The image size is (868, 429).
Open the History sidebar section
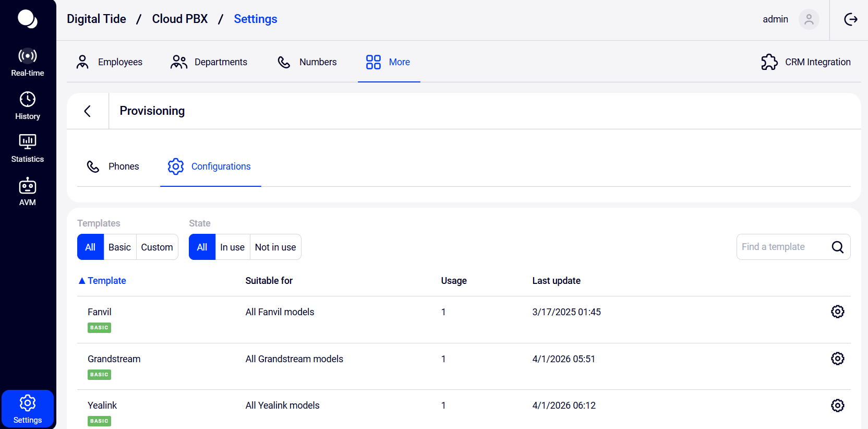pyautogui.click(x=28, y=106)
